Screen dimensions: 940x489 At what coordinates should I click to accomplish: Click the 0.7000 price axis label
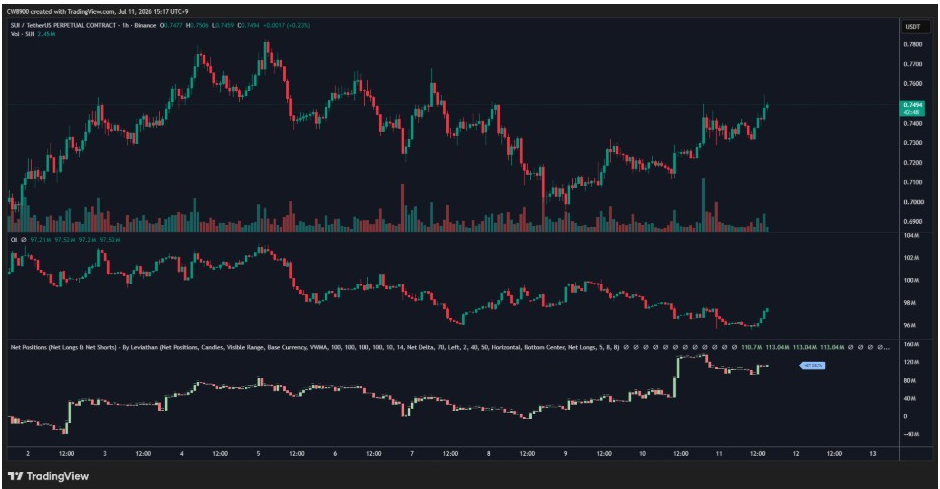912,202
